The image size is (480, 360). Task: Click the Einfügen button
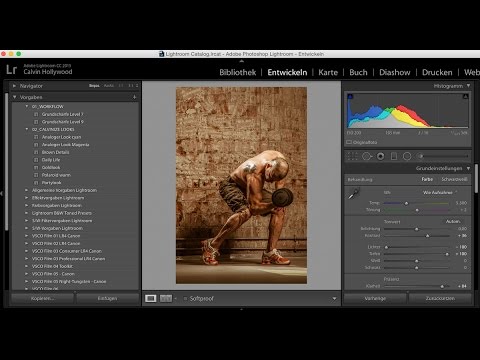[x=107, y=298]
